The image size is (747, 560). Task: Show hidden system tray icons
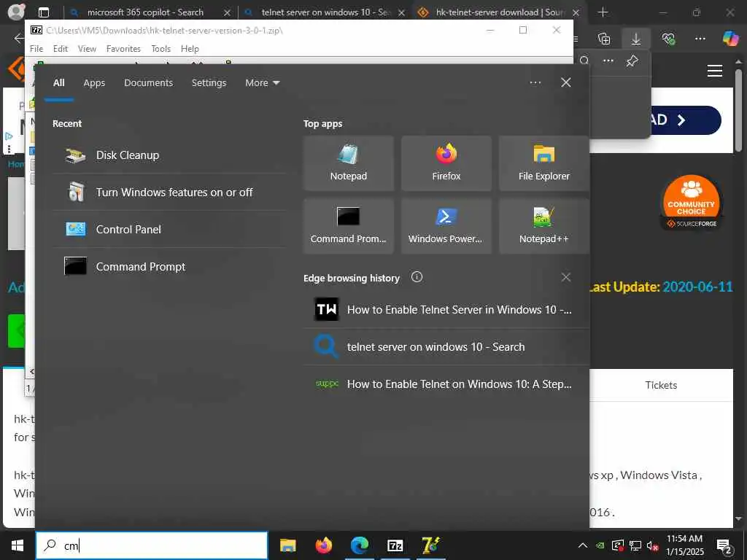coord(583,545)
